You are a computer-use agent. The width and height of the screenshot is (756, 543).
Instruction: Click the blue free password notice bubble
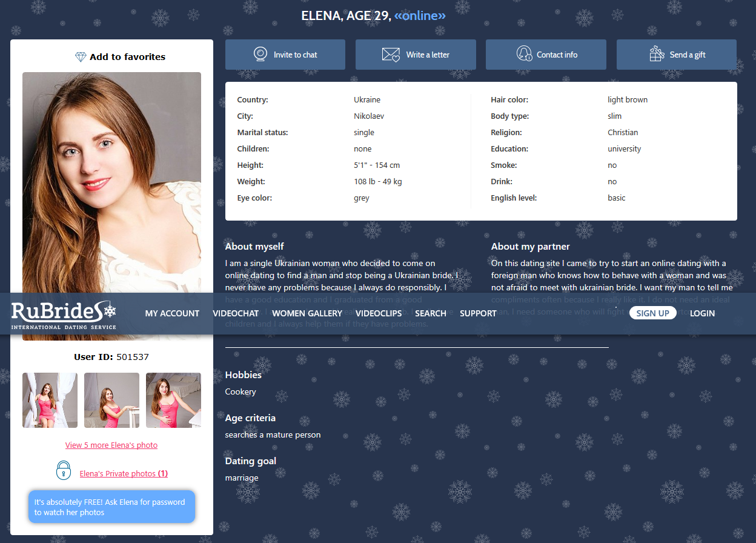(x=111, y=507)
